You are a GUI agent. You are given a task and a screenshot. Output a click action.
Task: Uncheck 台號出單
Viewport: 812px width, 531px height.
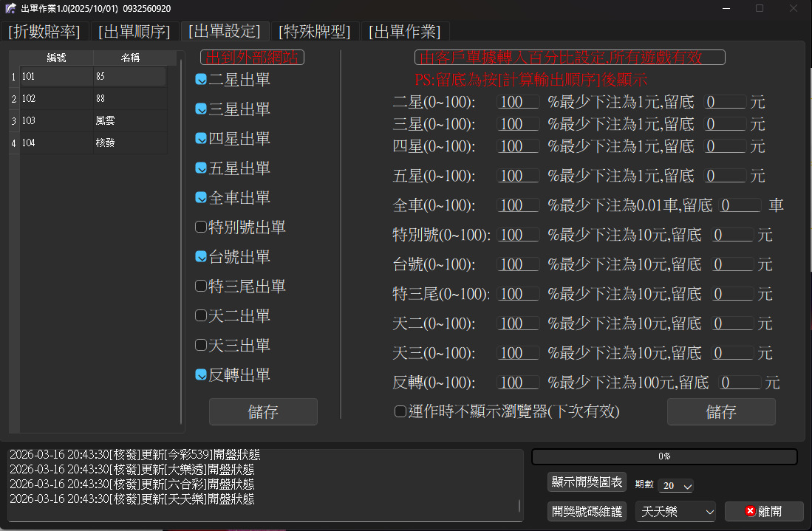pyautogui.click(x=200, y=256)
